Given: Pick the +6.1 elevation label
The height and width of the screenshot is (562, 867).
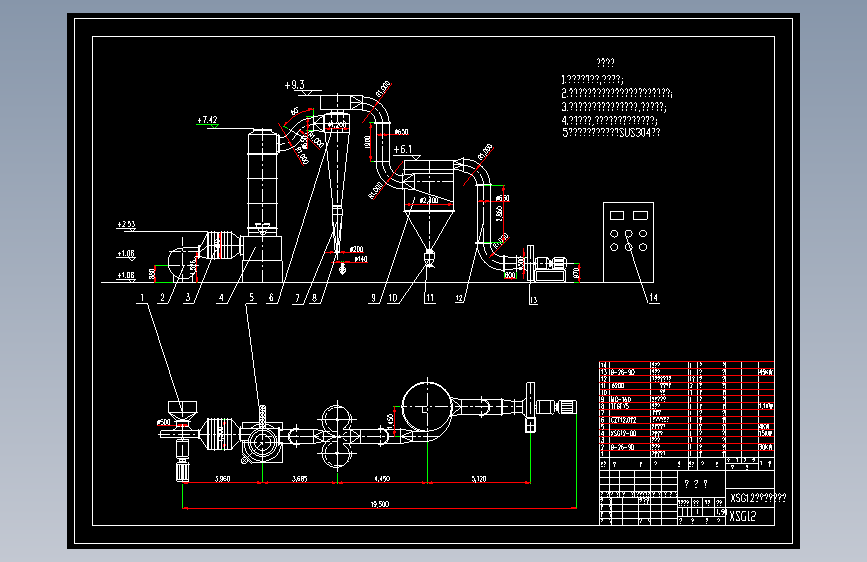Looking at the screenshot, I should 403,149.
